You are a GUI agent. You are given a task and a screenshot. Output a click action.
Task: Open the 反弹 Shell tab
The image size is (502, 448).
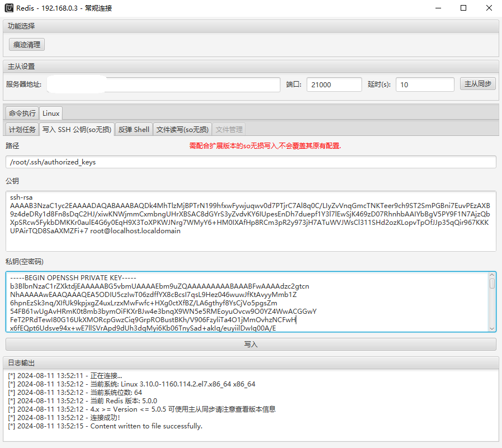(x=134, y=129)
